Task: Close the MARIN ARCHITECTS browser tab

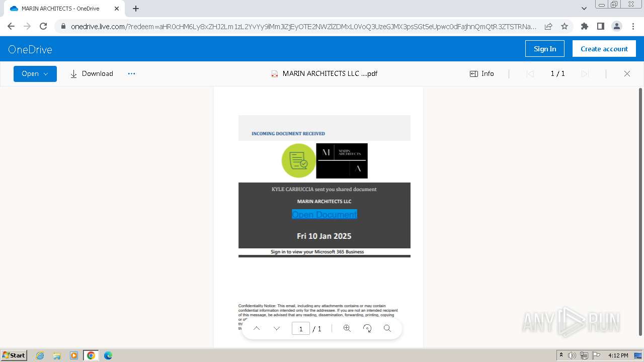Action: click(117, 9)
